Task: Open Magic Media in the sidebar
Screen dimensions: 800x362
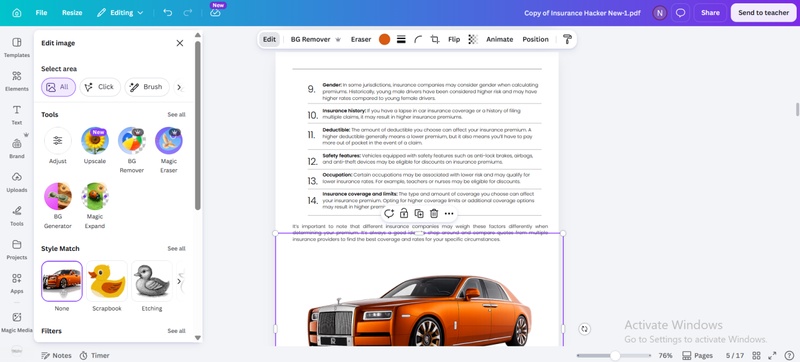Action: tap(17, 322)
